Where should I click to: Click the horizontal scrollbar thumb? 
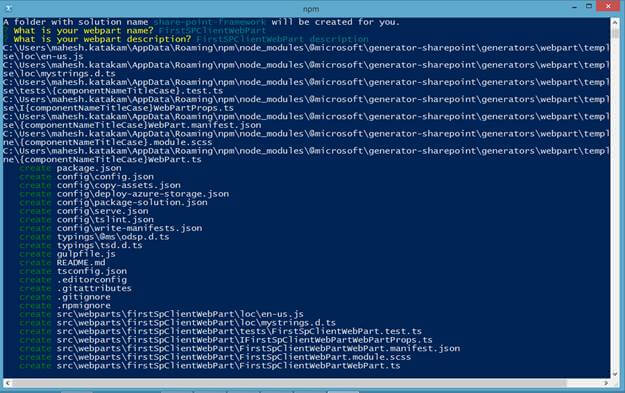click(289, 383)
